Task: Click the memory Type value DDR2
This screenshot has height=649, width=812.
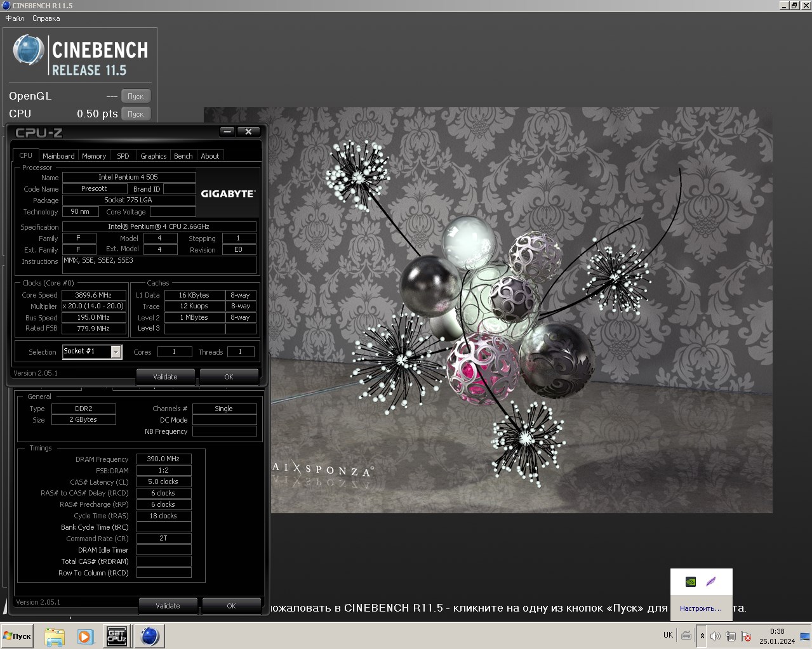Action: click(x=84, y=409)
